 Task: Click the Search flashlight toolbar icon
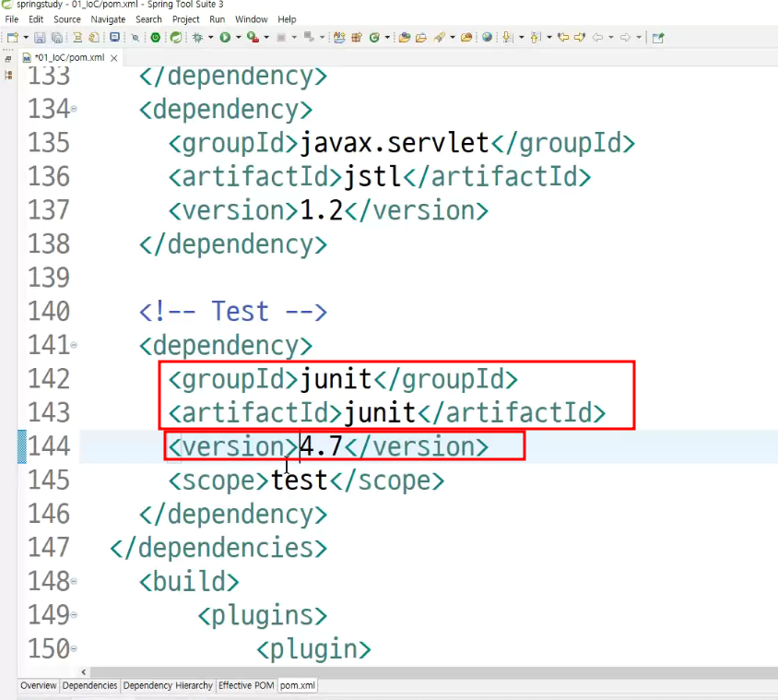(439, 37)
